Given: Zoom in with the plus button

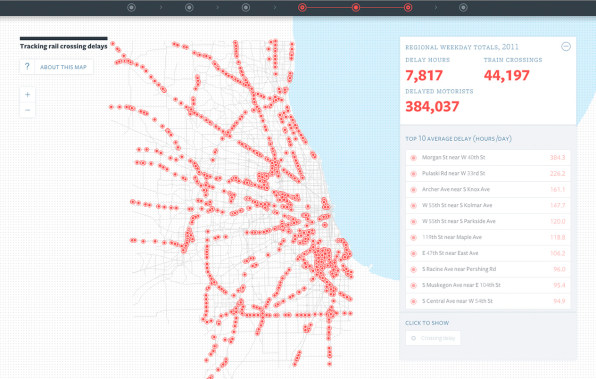Looking at the screenshot, I should pyautogui.click(x=27, y=95).
